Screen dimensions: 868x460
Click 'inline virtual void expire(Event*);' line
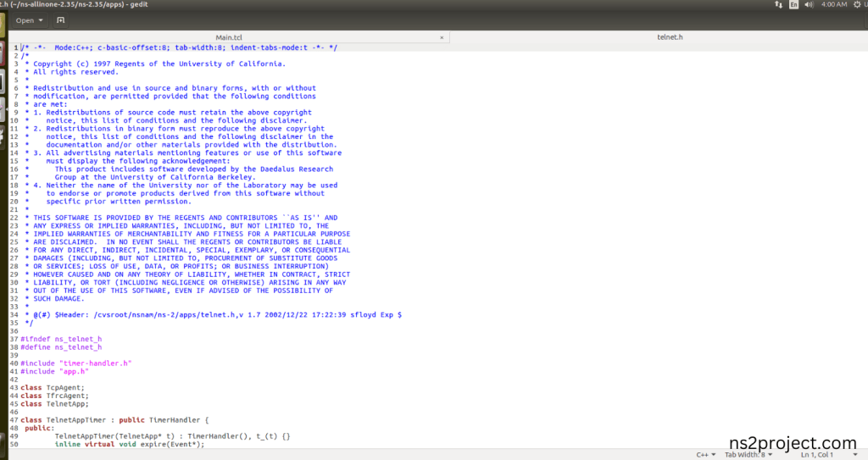click(x=130, y=444)
